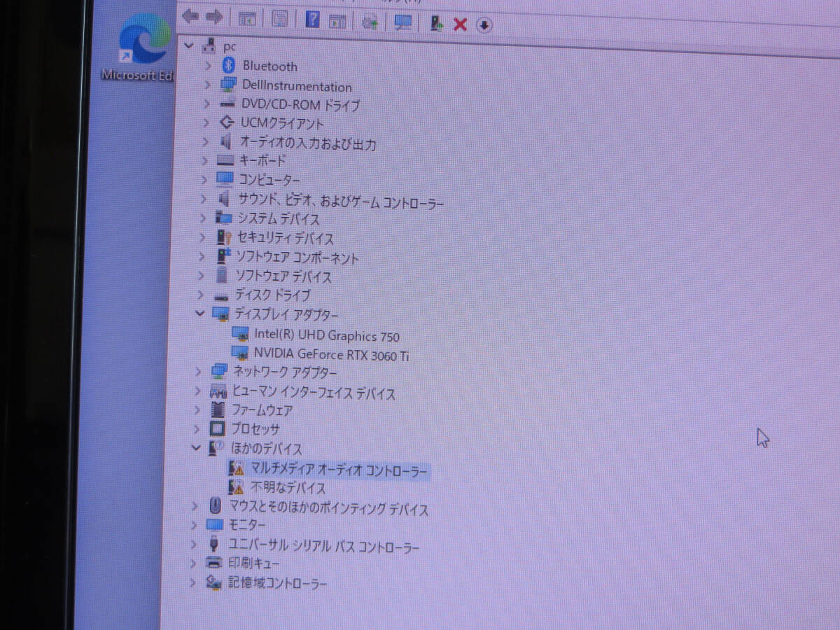Select the 不明なデバイス entry

click(288, 487)
